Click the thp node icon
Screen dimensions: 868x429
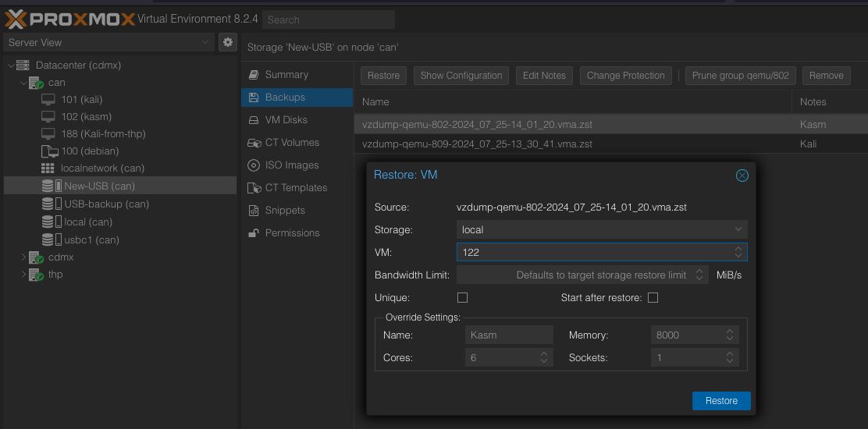36,275
